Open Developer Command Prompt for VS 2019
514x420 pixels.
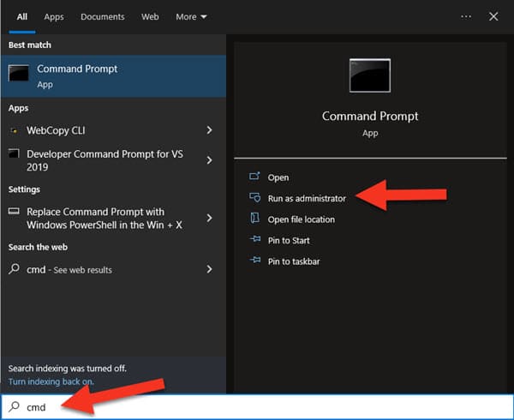coord(113,160)
